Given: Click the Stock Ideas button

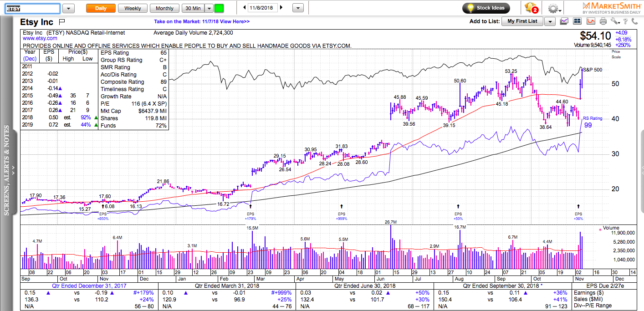Looking at the screenshot, I should click(486, 8).
